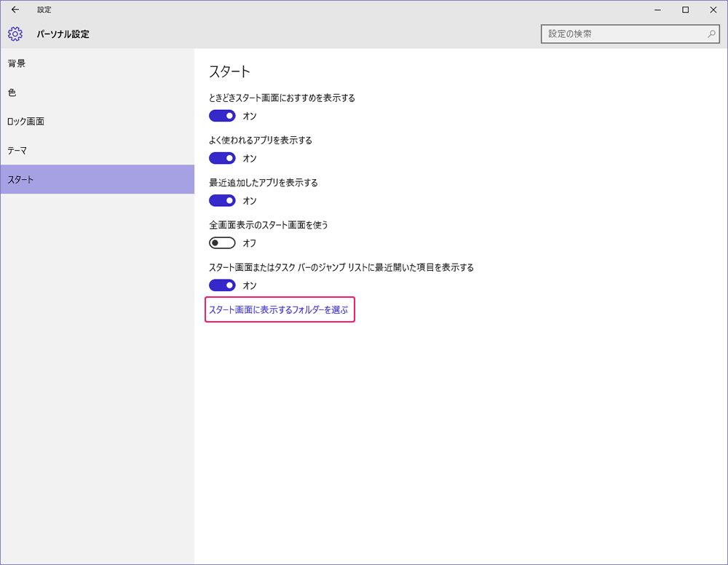Go back with the arrow icon

click(x=15, y=9)
